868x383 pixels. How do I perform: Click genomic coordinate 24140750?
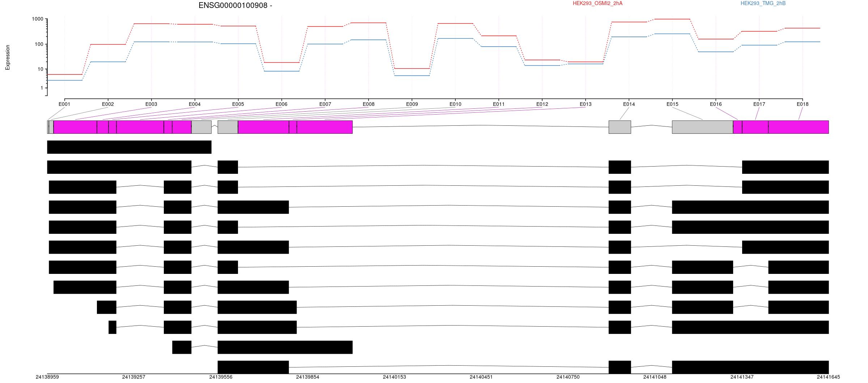[568, 377]
